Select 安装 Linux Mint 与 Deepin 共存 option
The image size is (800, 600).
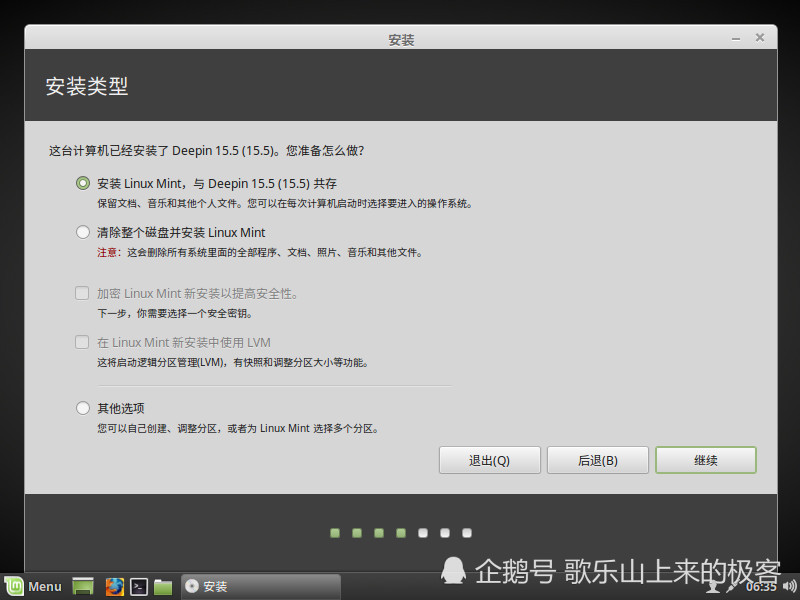point(83,183)
